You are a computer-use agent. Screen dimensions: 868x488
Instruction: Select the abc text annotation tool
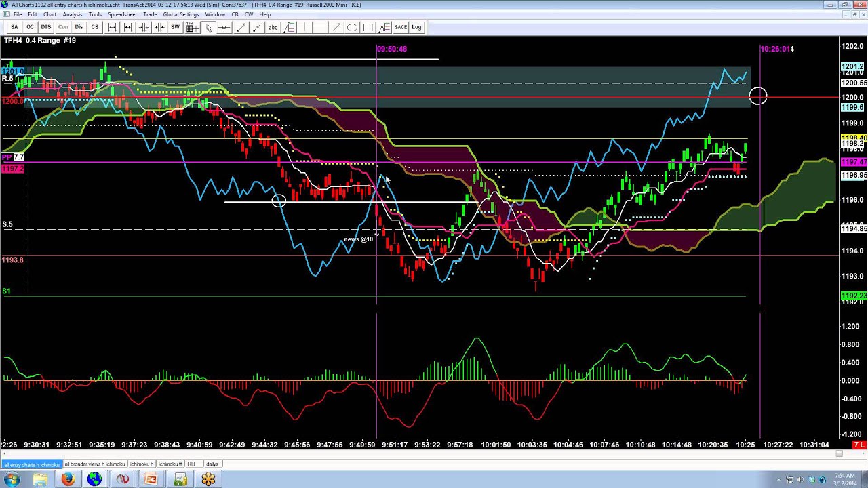[273, 27]
